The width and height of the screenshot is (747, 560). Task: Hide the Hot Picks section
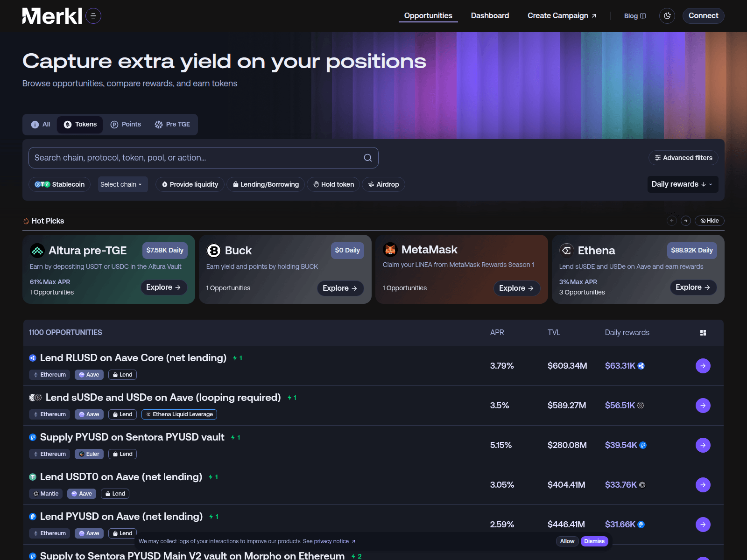(710, 221)
